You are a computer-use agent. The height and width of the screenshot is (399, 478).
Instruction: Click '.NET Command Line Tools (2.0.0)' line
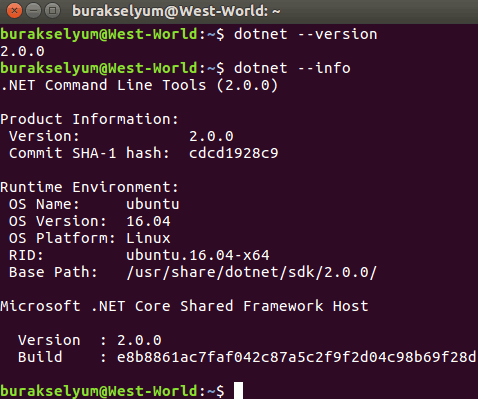click(x=139, y=85)
